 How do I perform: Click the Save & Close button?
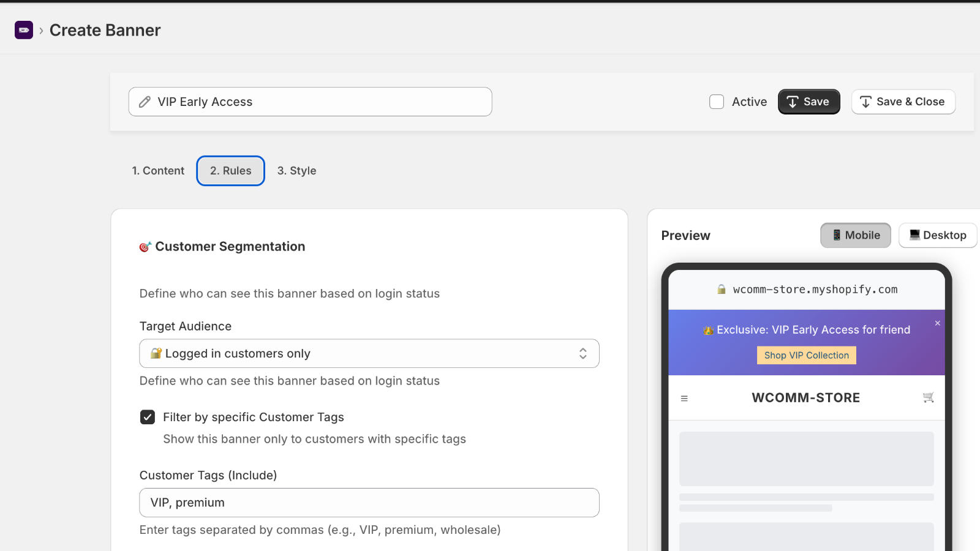903,102
